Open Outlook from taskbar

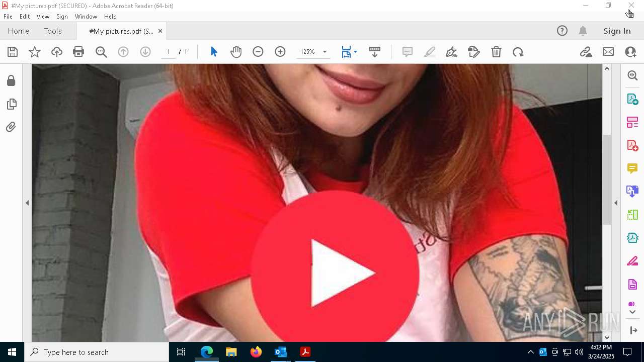pos(280,352)
